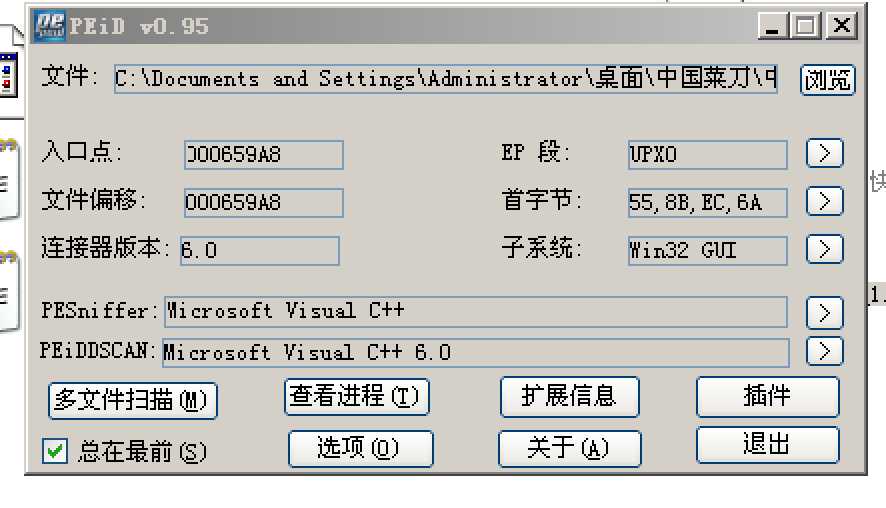Click arrow next to PEiDDSCAN result
Image resolution: width=886 pixels, height=508 pixels.
coord(824,351)
